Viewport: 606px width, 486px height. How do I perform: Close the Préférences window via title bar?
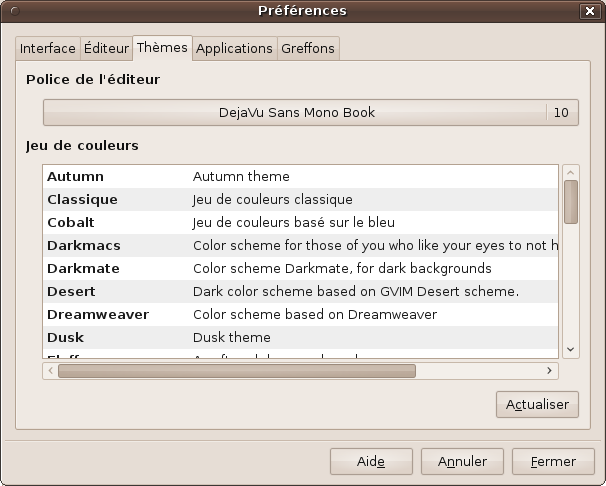click(589, 12)
